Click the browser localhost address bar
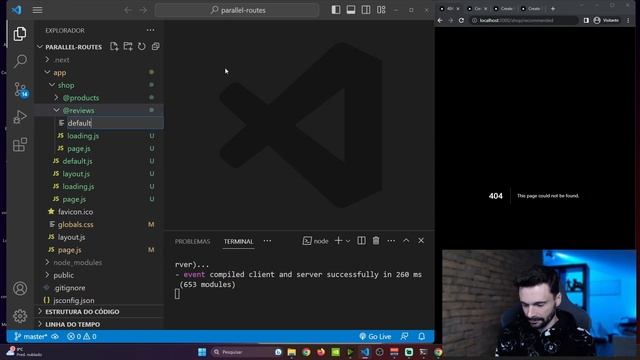The height and width of the screenshot is (360, 640). coord(524,20)
